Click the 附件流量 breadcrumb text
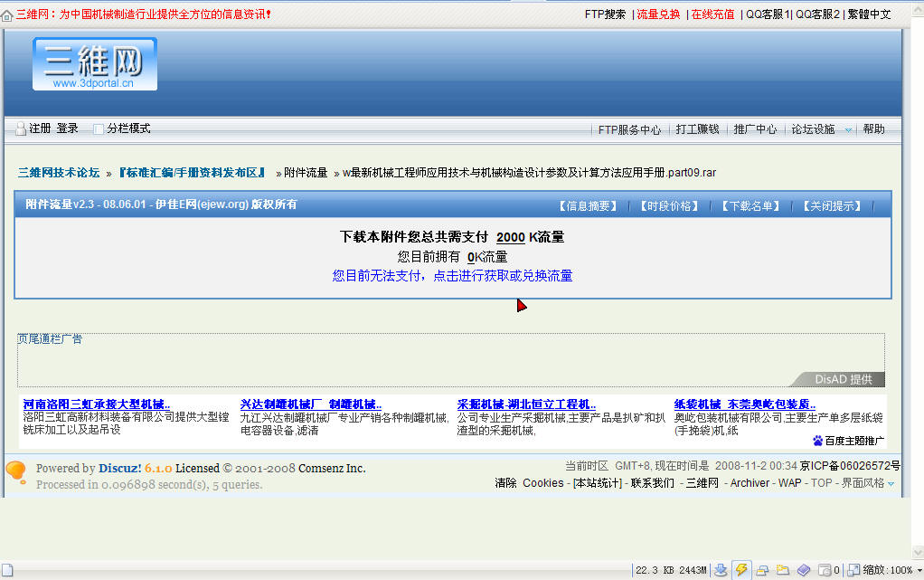 coord(306,173)
